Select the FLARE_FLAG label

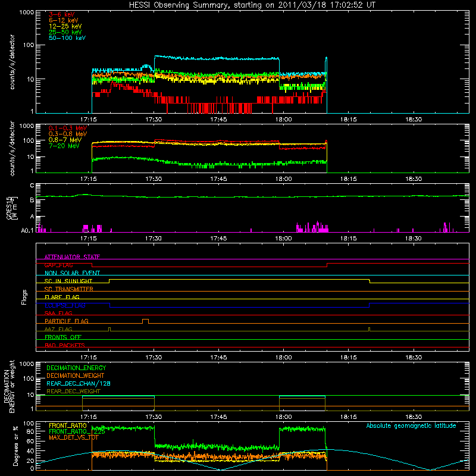click(x=62, y=297)
